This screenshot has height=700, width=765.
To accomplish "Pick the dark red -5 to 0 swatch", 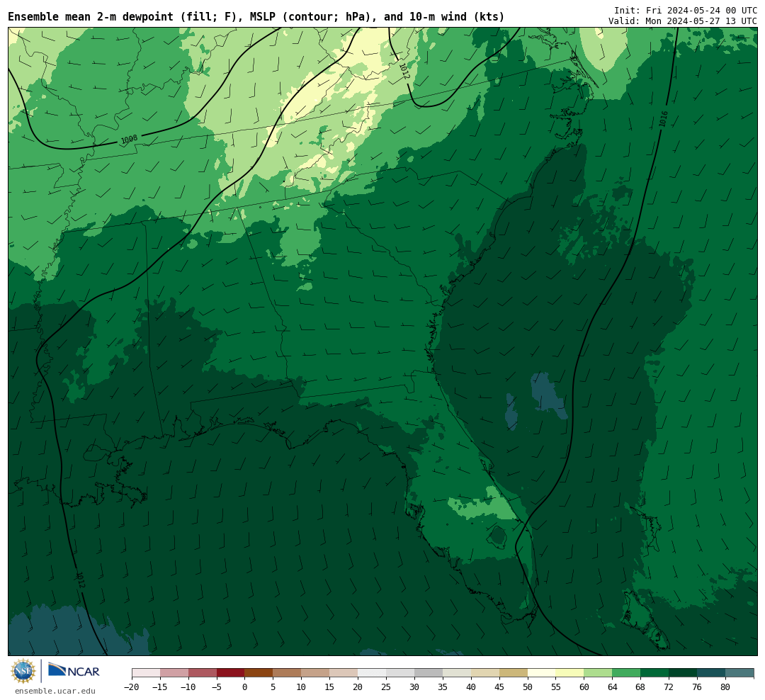I will click(x=231, y=673).
